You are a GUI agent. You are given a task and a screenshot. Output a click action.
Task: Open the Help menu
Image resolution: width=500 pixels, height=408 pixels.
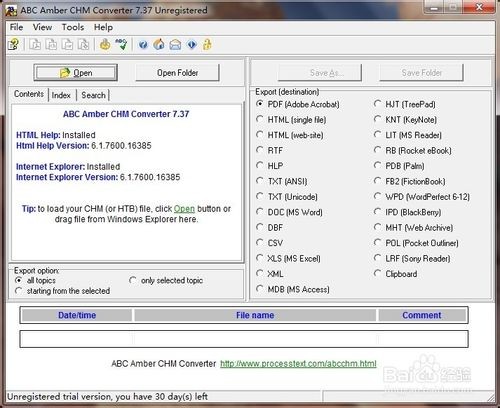(x=103, y=27)
